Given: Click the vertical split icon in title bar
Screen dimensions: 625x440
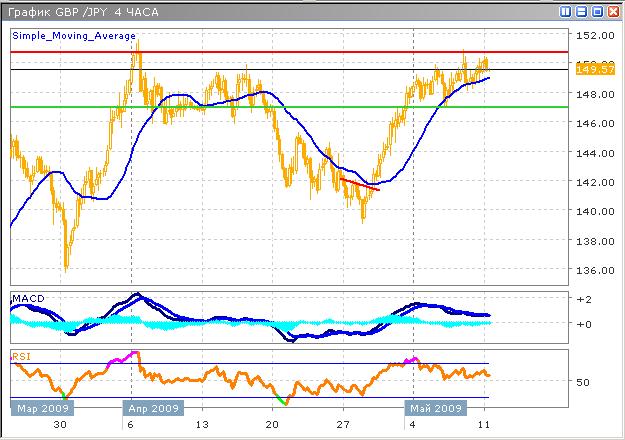Looking at the screenshot, I should (566, 11).
